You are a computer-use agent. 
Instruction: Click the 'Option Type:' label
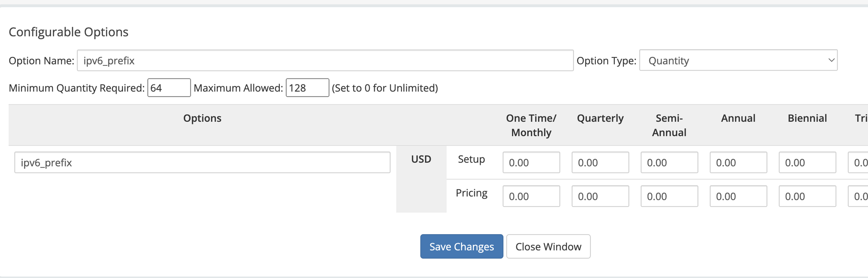click(606, 61)
